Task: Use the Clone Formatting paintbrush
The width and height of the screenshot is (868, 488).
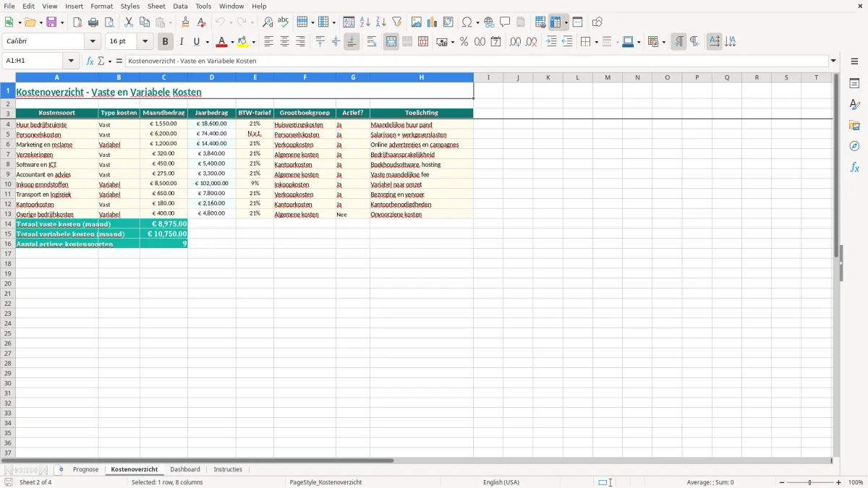Action: click(186, 22)
